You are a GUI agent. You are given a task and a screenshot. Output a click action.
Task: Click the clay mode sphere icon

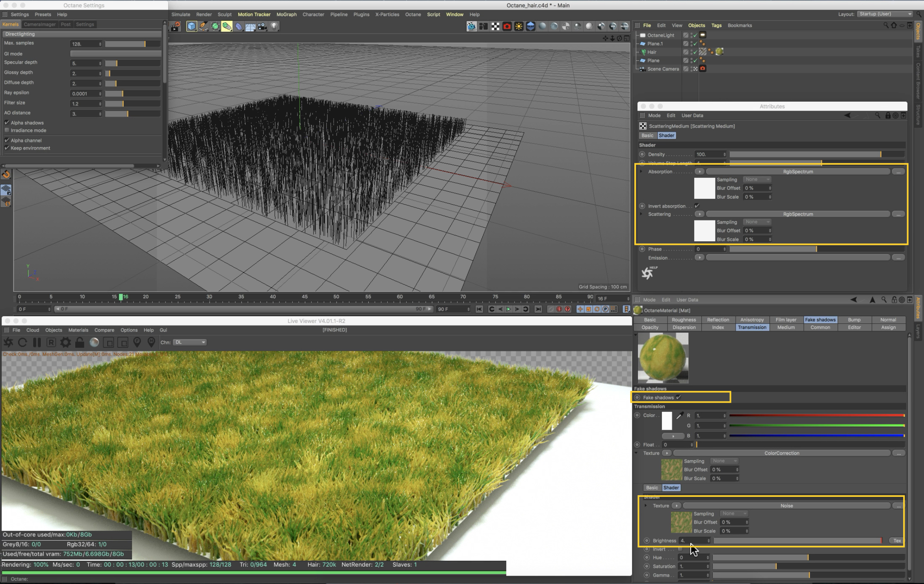pyautogui.click(x=94, y=342)
